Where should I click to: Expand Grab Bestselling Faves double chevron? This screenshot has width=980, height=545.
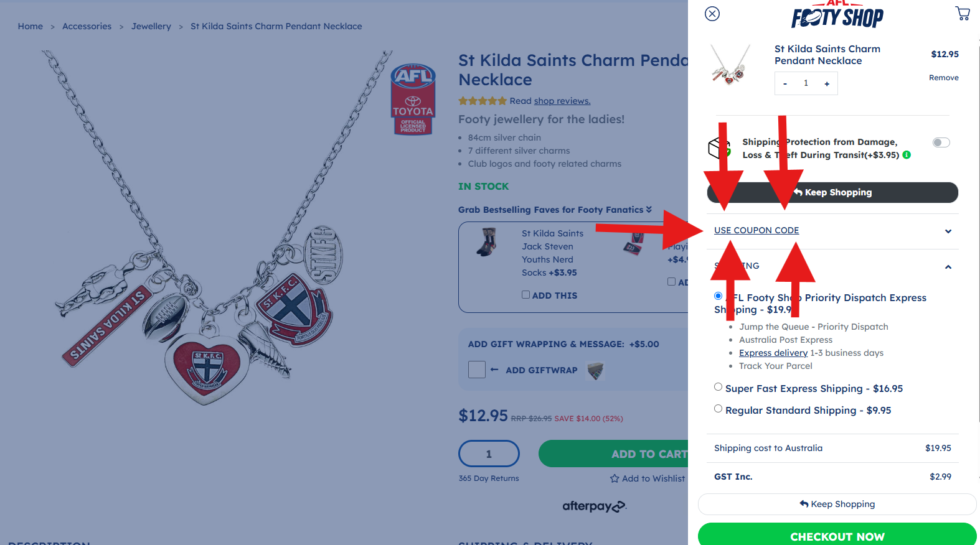point(649,210)
